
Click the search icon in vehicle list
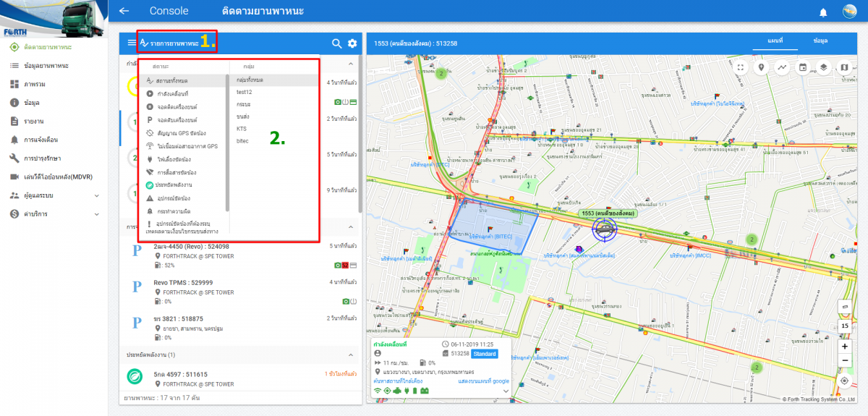coord(336,43)
